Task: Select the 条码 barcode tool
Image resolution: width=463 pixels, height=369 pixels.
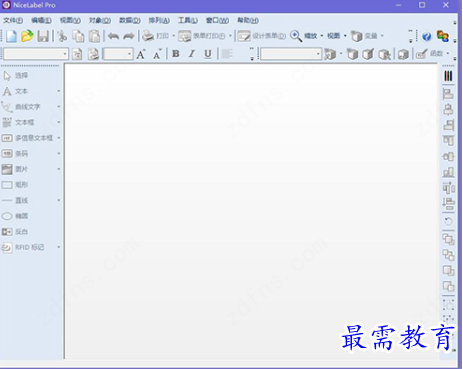Action: pos(15,153)
